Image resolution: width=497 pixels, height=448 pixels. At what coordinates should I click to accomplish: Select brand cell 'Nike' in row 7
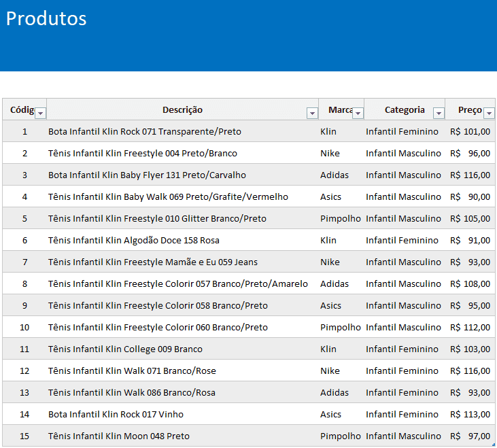click(x=341, y=262)
